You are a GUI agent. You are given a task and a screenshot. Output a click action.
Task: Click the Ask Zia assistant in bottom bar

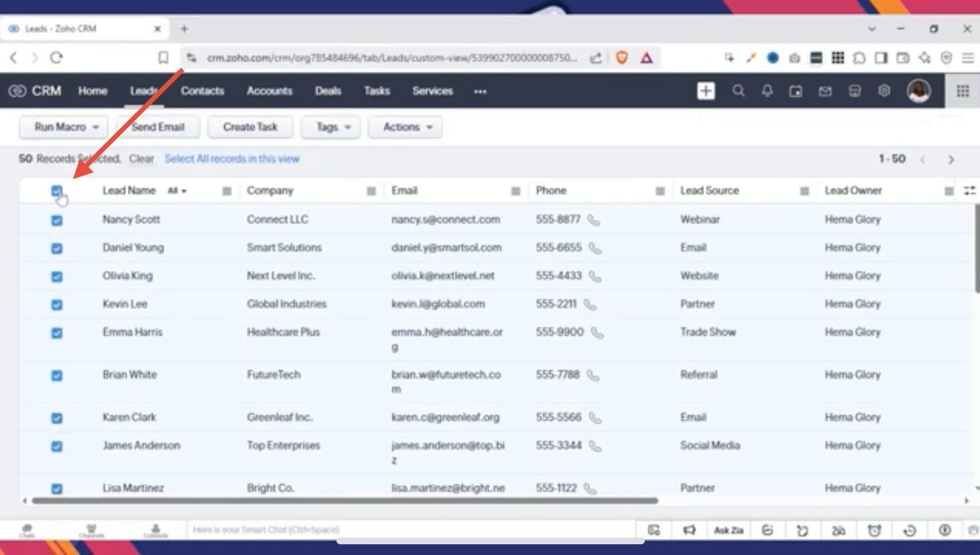(x=729, y=530)
